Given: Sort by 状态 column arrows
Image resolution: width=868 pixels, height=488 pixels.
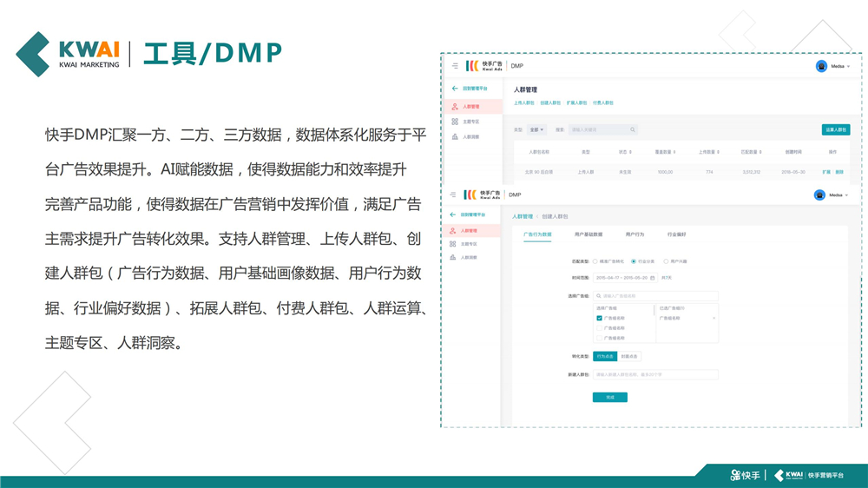Looking at the screenshot, I should tap(630, 152).
